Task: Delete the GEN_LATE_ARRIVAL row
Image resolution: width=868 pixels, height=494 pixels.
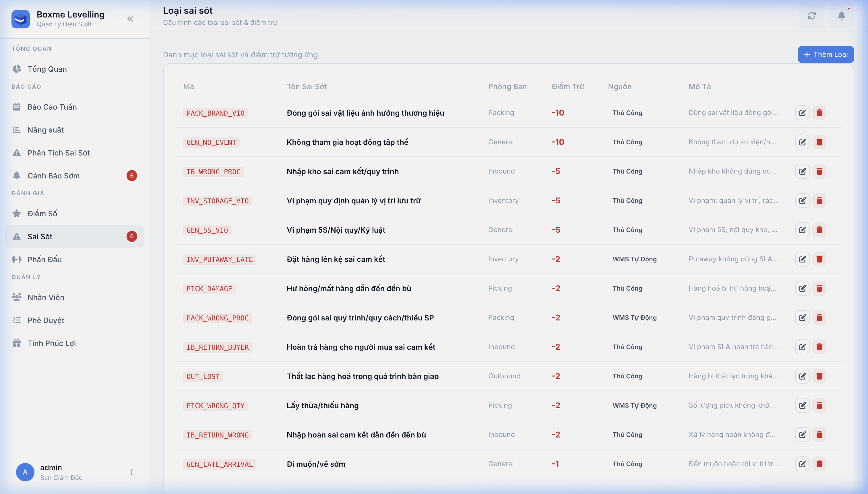Action: (819, 464)
